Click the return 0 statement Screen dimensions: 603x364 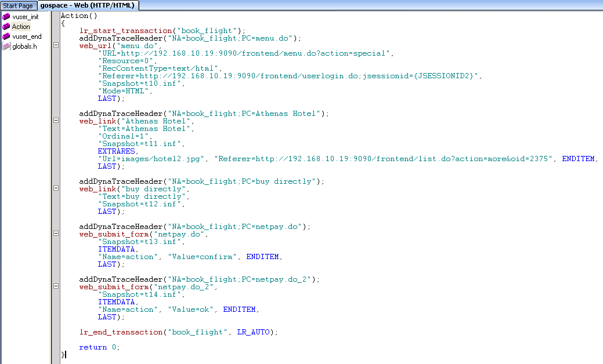pos(100,347)
